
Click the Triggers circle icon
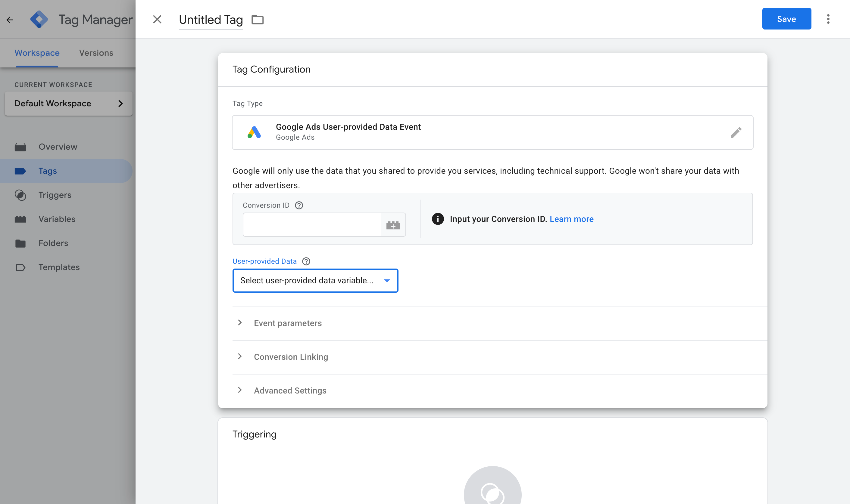tap(20, 195)
